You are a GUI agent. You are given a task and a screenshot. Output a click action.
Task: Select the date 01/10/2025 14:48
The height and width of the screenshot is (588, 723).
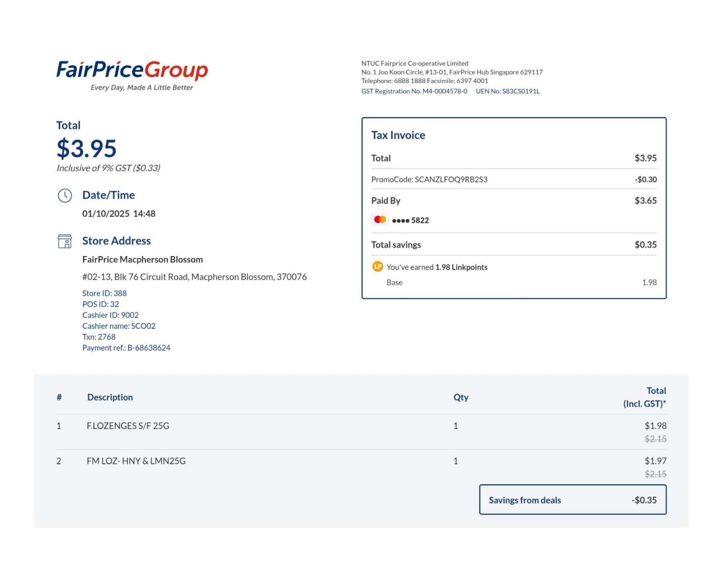pyautogui.click(x=119, y=214)
